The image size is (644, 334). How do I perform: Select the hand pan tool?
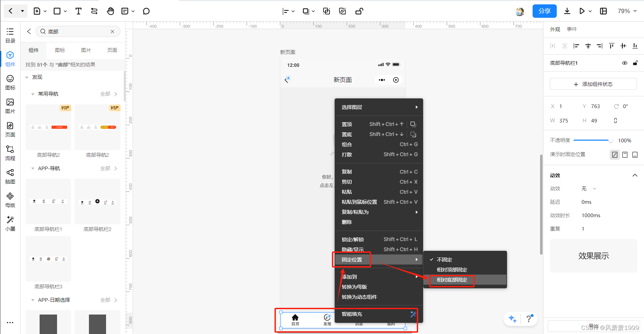110,11
